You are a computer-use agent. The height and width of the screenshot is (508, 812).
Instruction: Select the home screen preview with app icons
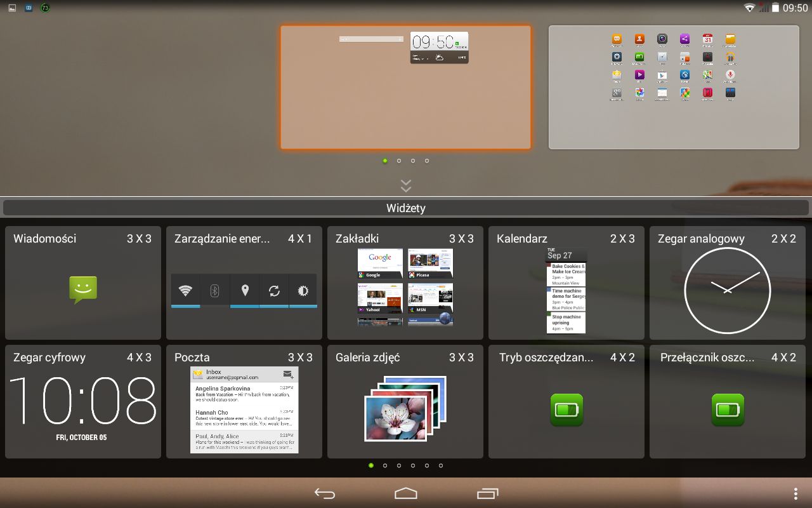(x=674, y=88)
